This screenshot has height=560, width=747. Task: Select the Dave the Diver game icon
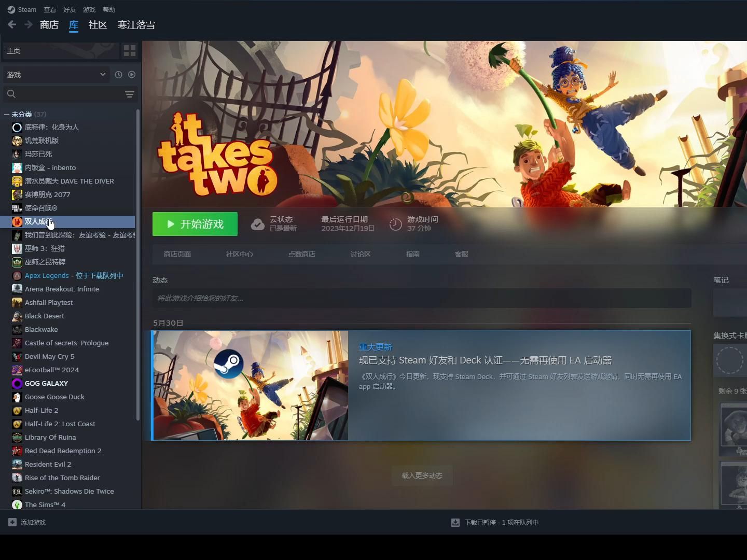click(x=17, y=181)
